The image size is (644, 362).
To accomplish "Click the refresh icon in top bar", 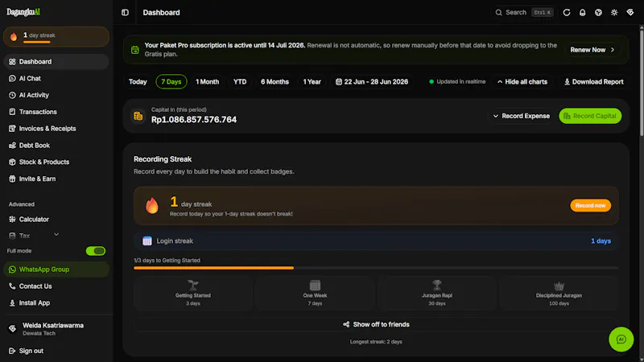I will (567, 12).
